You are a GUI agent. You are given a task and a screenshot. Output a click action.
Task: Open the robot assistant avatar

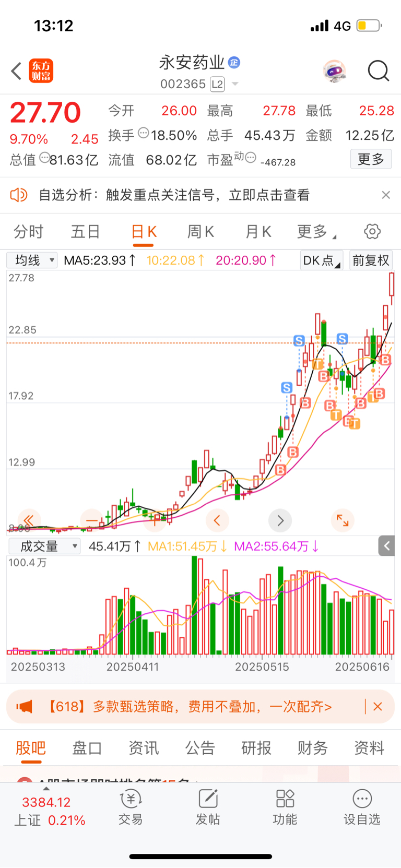[x=334, y=71]
